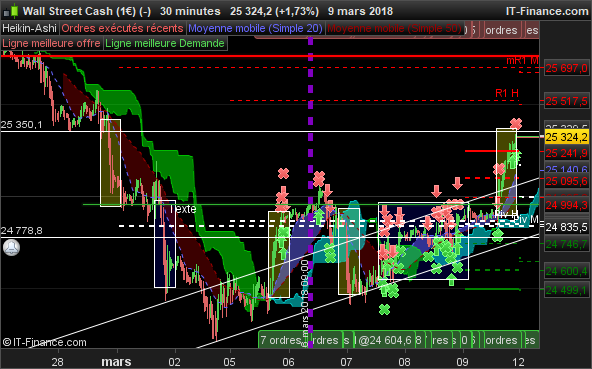This screenshot has height=369, width=592.
Task: Click the "25 350,1" horizontal line label
Action: click(22, 124)
